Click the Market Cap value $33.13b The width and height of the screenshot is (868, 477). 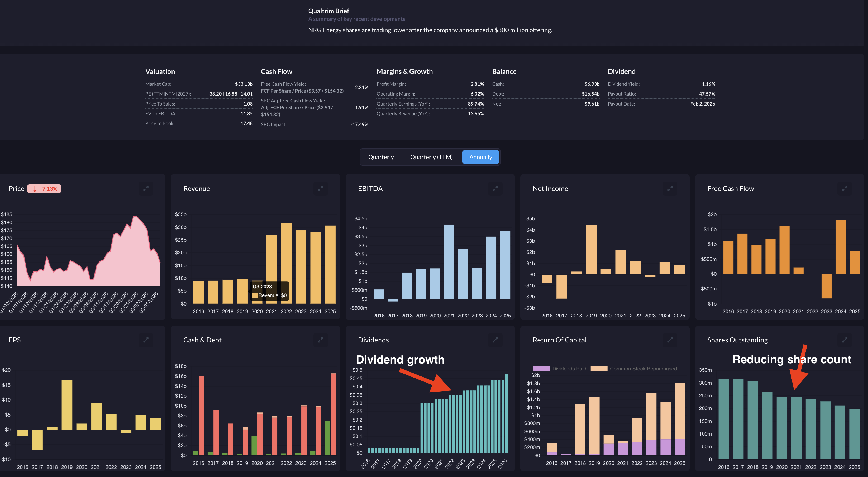[244, 84]
